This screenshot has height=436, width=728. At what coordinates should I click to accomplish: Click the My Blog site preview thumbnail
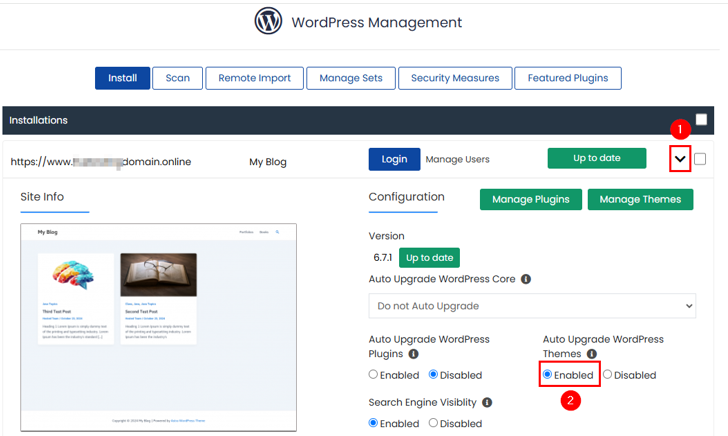pyautogui.click(x=158, y=327)
